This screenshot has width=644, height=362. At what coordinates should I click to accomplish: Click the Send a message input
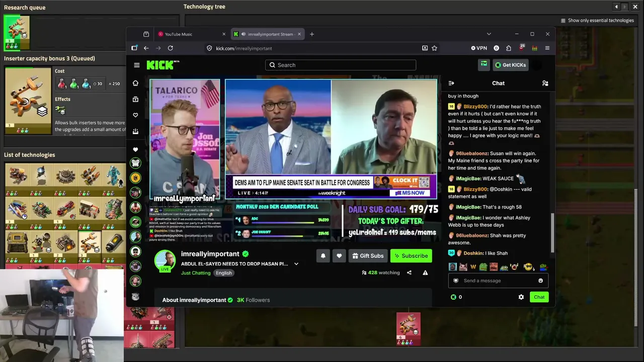pos(498,281)
